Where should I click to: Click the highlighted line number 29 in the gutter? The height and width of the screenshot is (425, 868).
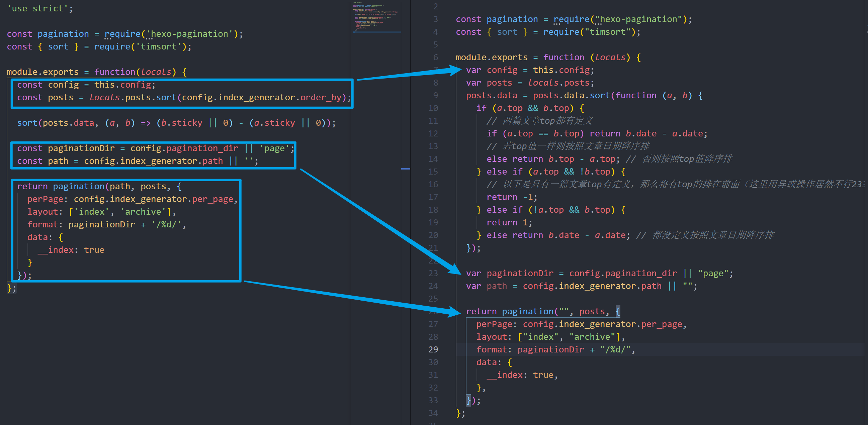(433, 349)
